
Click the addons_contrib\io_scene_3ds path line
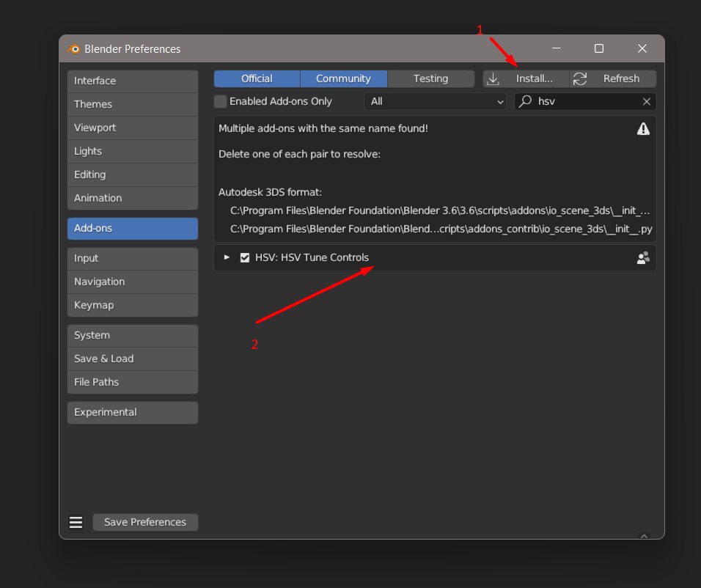point(441,229)
